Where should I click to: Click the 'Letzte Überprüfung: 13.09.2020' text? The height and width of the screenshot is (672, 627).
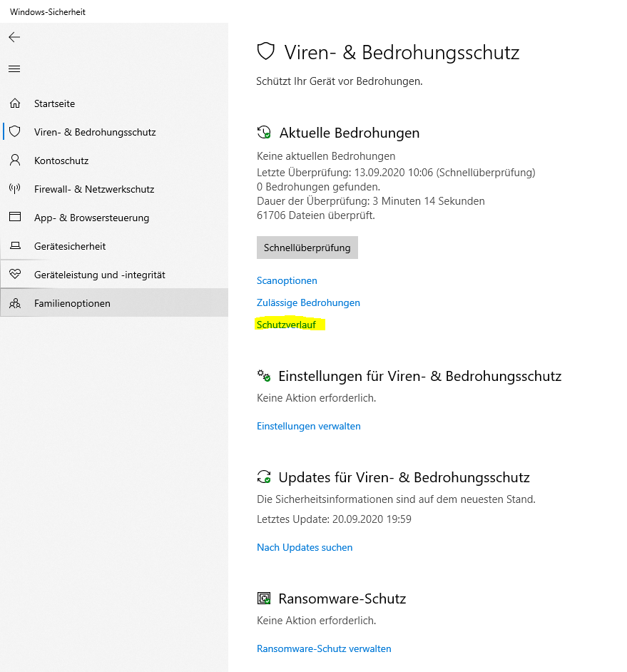point(396,173)
